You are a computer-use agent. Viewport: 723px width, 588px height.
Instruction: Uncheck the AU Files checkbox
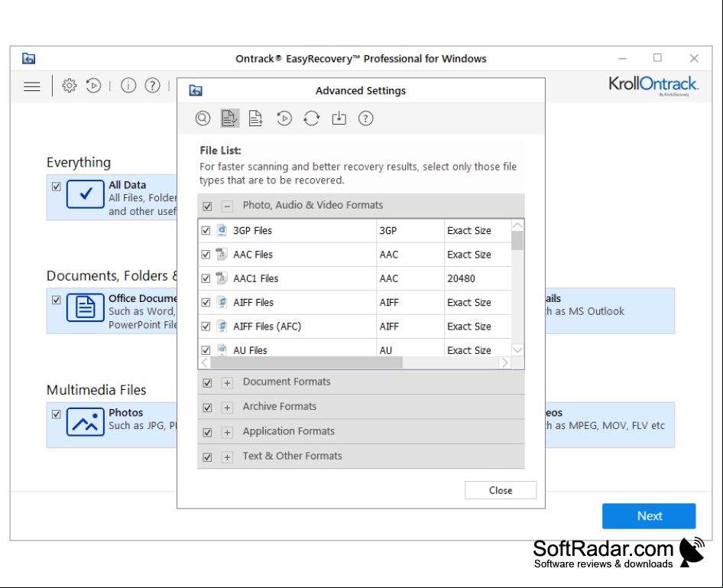[206, 350]
